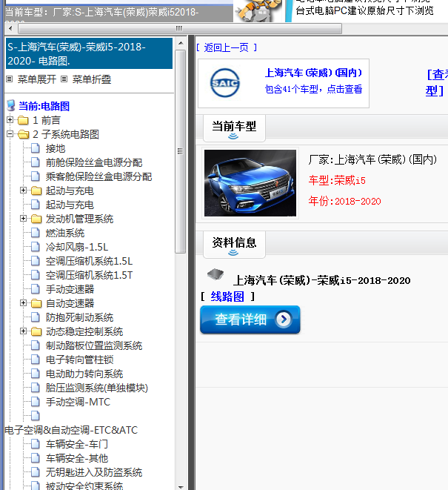Open the 上海汽车(荣威)(国内) brand link
The image size is (448, 490).
[x=313, y=73]
